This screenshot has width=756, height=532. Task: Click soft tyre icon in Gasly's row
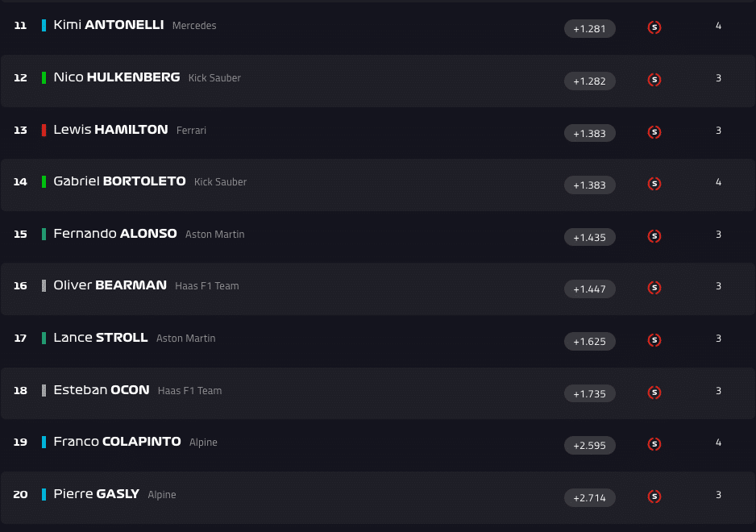pyautogui.click(x=654, y=497)
